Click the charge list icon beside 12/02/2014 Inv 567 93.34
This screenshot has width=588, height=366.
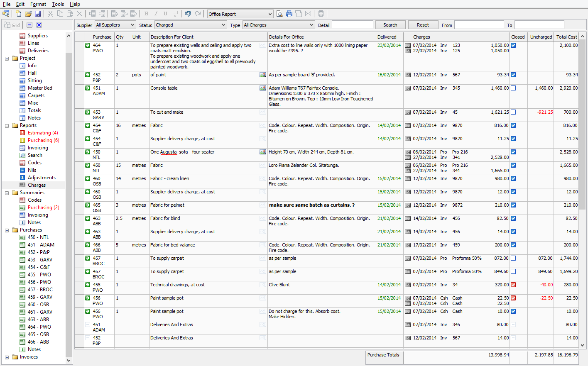(408, 75)
